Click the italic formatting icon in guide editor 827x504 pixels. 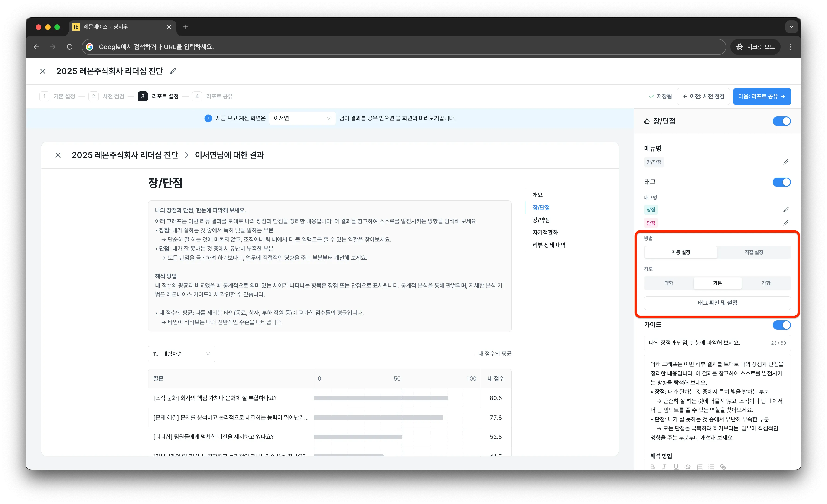coord(664,466)
